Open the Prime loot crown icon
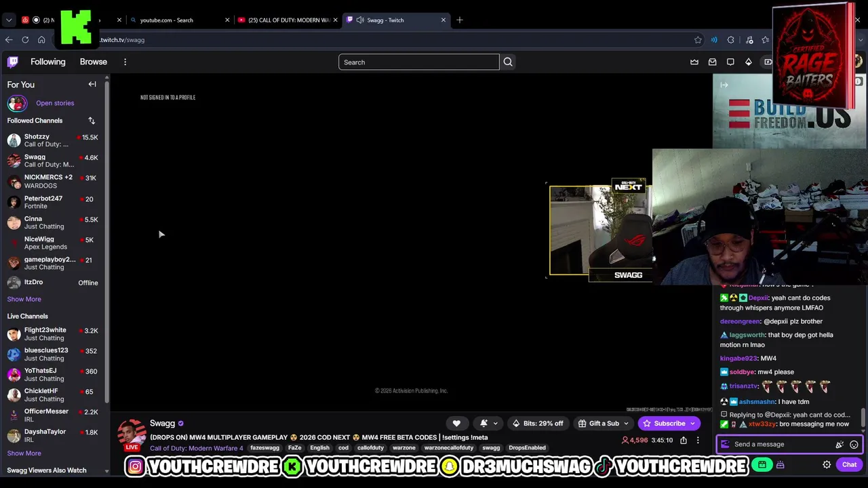The height and width of the screenshot is (488, 868). (694, 62)
